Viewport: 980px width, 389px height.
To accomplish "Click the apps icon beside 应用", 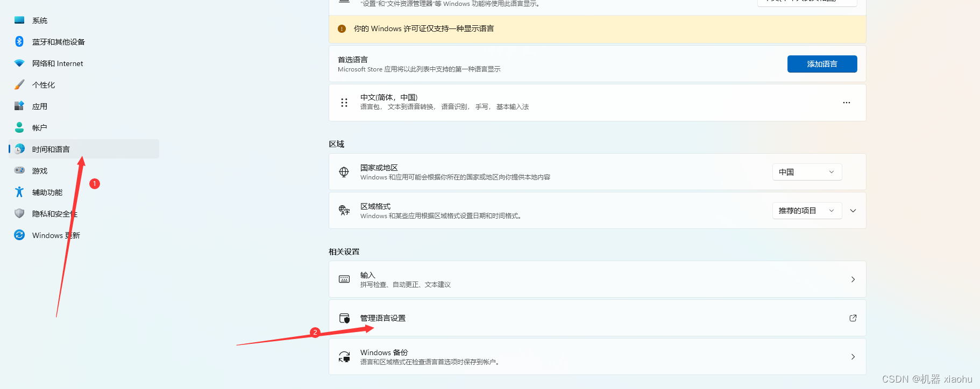I will pyautogui.click(x=19, y=106).
